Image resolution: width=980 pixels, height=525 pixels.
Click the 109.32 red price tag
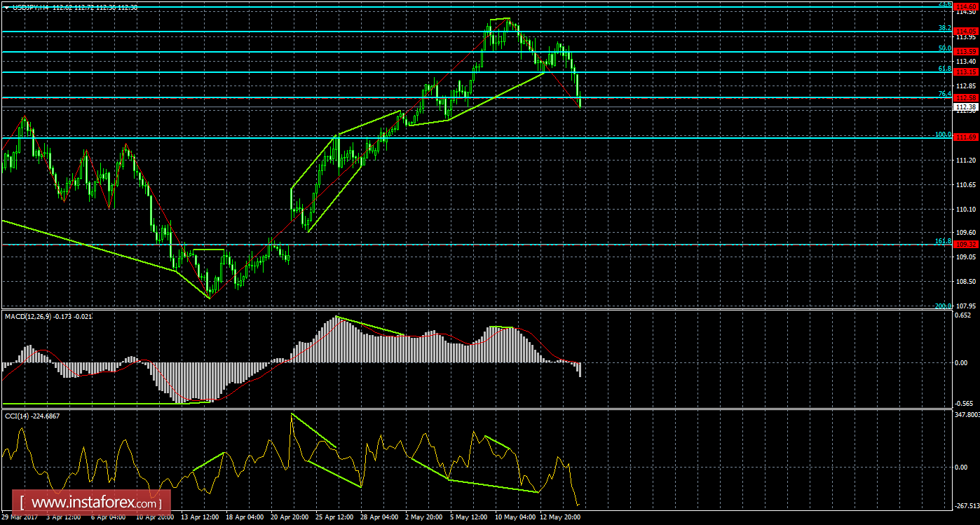[x=967, y=245]
